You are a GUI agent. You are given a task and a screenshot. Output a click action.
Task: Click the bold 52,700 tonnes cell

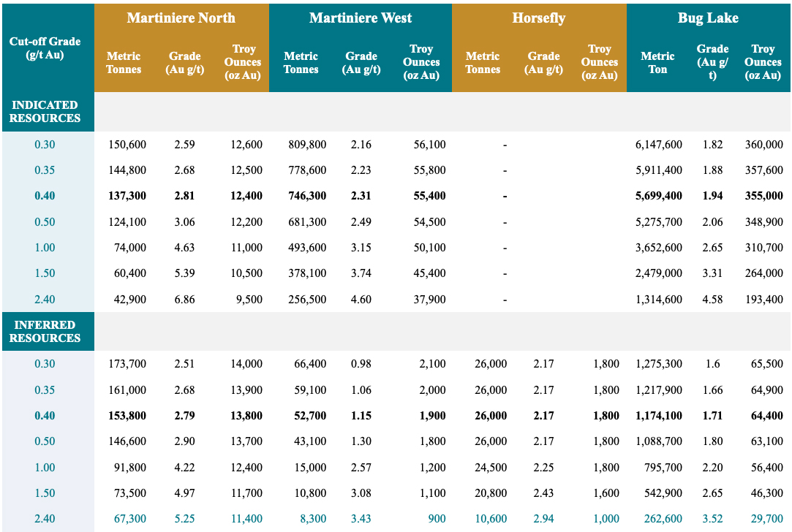(310, 415)
